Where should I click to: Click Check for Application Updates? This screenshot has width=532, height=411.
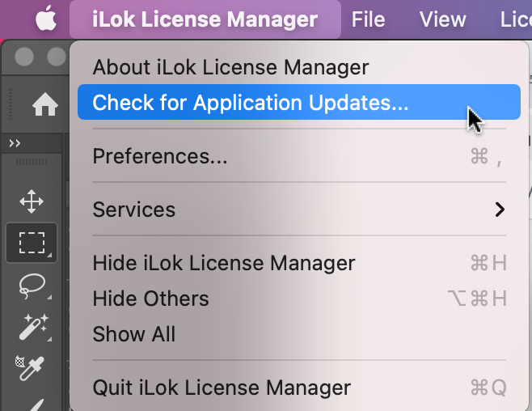click(x=251, y=103)
